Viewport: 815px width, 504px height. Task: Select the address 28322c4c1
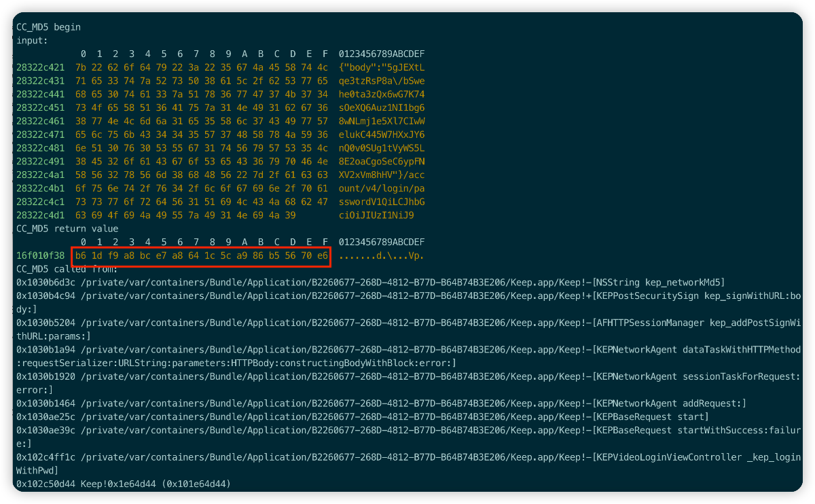tap(40, 202)
